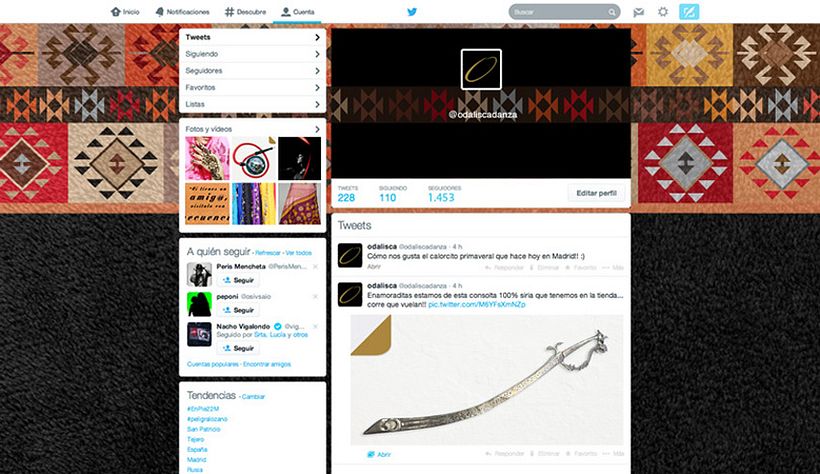Viewport: 820px width, 474px height.
Task: Click Refrescar in A quién seguir
Action: click(x=268, y=253)
